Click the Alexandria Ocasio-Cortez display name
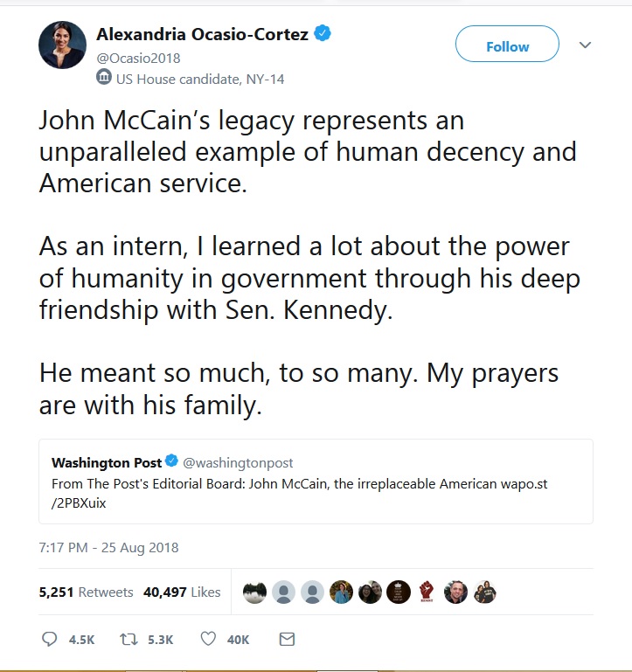The image size is (632, 672). (203, 34)
